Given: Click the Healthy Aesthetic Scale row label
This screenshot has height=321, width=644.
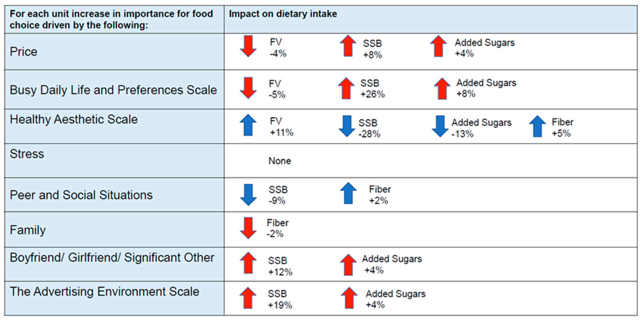Looking at the screenshot, I should coord(74,119).
